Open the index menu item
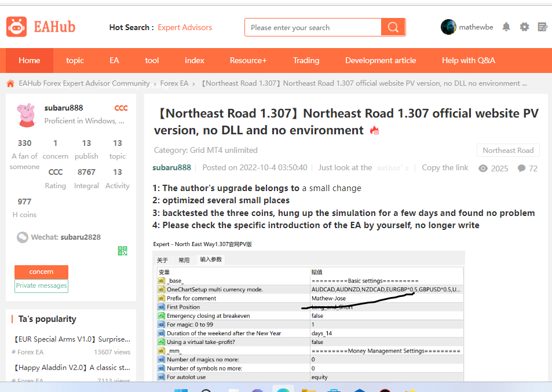 194,61
